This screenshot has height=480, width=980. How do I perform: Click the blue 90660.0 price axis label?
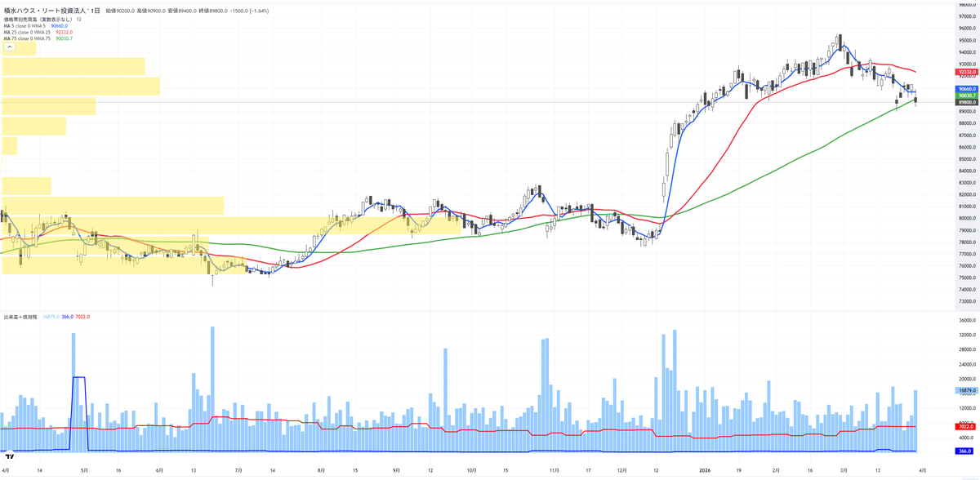[966, 88]
